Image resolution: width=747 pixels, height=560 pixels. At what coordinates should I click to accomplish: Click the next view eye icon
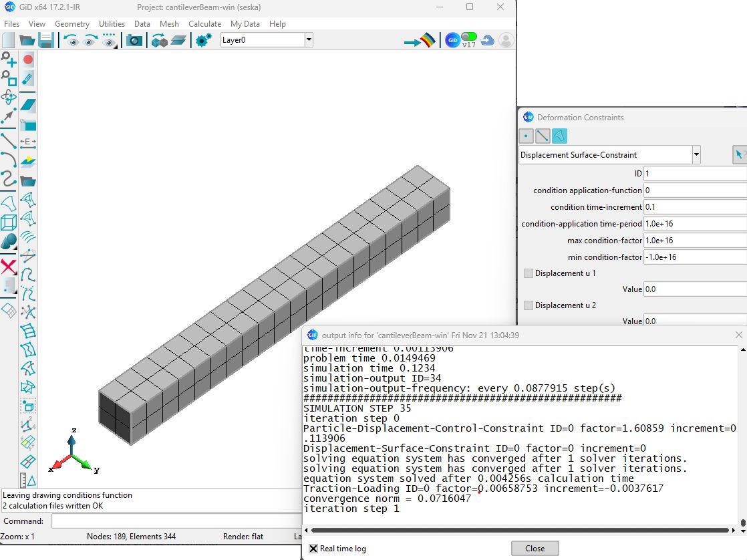point(90,41)
